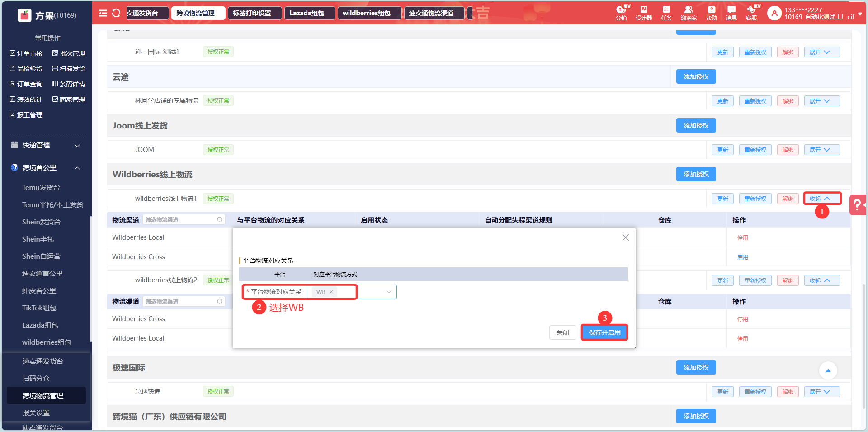The height and width of the screenshot is (432, 868).
Task: Click 添加授权 for Wildberries线上物流
Action: click(x=696, y=175)
